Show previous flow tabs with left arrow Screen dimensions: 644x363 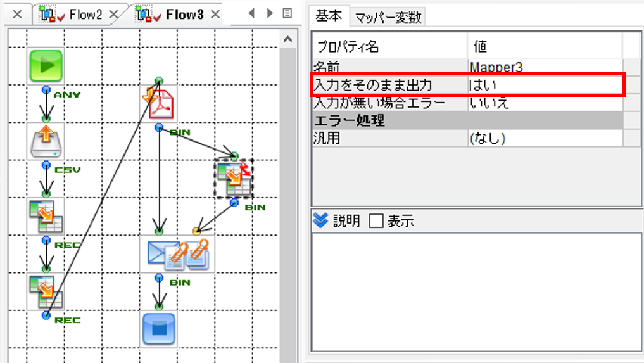coord(252,13)
